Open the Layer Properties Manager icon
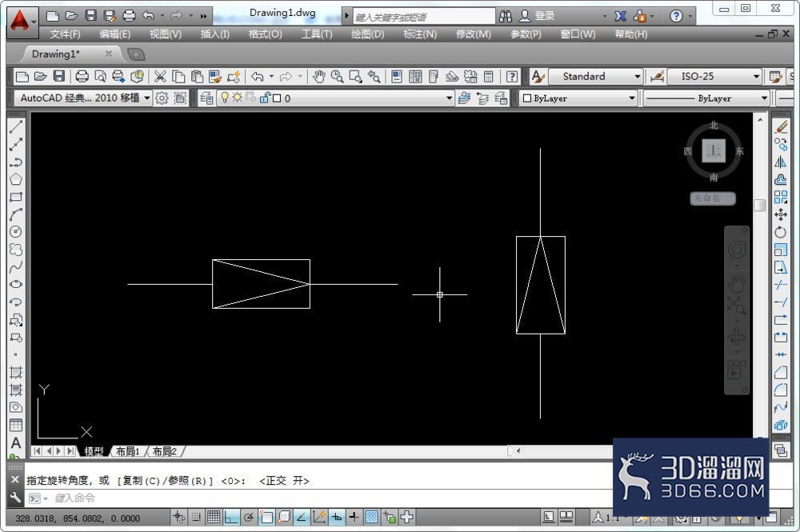This screenshot has width=800, height=532. tap(206, 98)
